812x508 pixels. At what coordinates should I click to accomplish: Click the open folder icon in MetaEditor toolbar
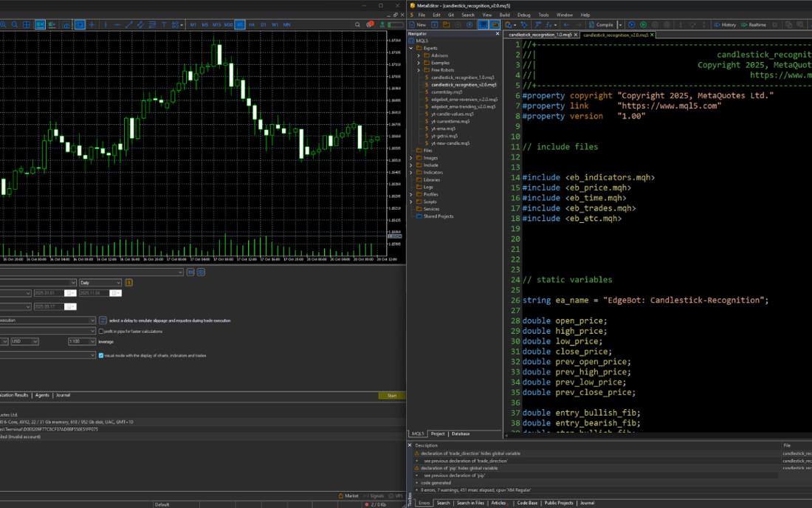446,24
